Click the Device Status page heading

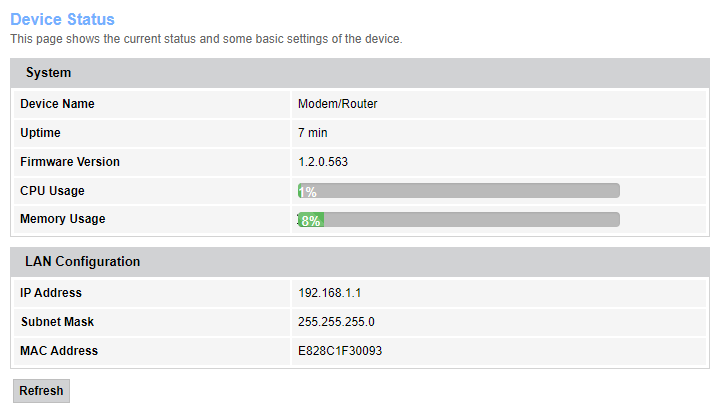click(x=62, y=19)
